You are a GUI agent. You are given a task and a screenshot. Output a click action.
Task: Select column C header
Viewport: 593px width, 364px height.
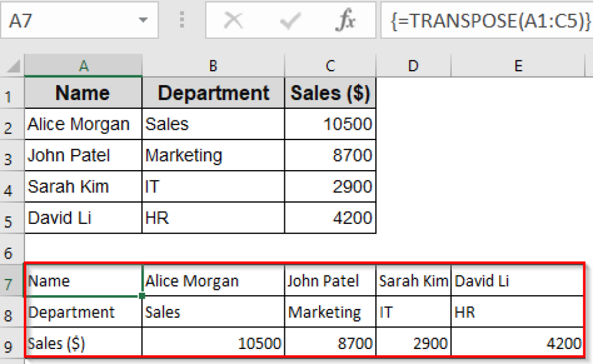point(330,65)
